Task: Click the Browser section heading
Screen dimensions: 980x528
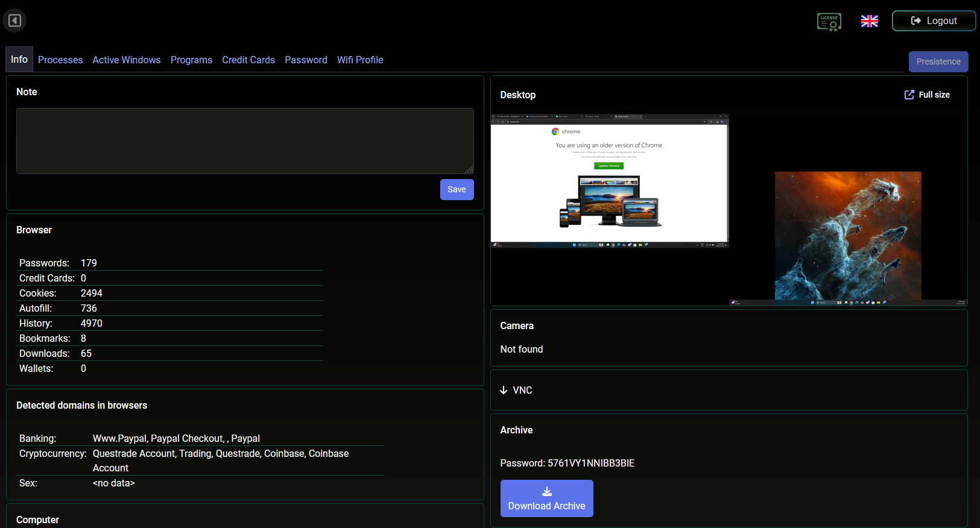Action: (x=34, y=230)
